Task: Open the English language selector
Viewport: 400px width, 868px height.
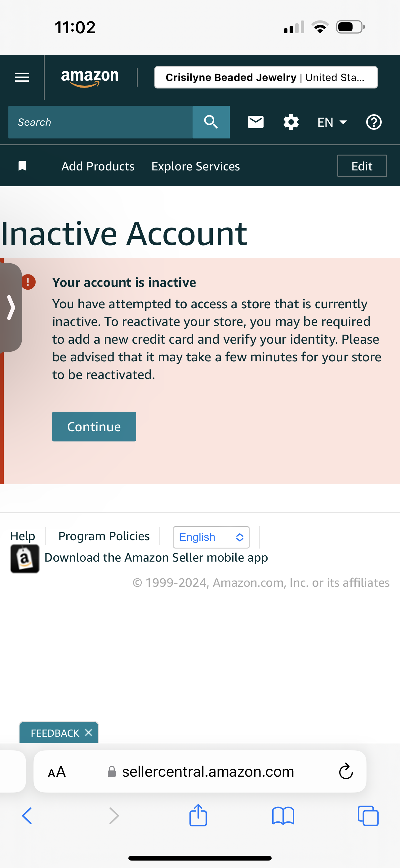Action: [211, 537]
